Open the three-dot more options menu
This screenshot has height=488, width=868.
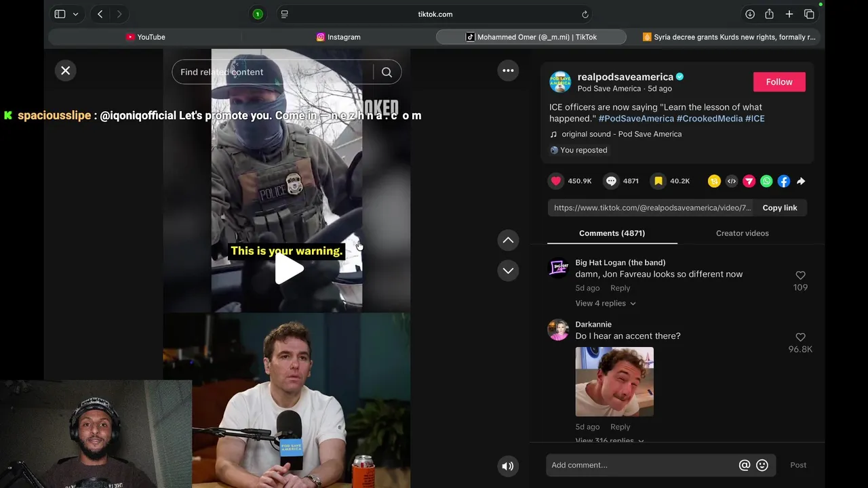click(508, 70)
